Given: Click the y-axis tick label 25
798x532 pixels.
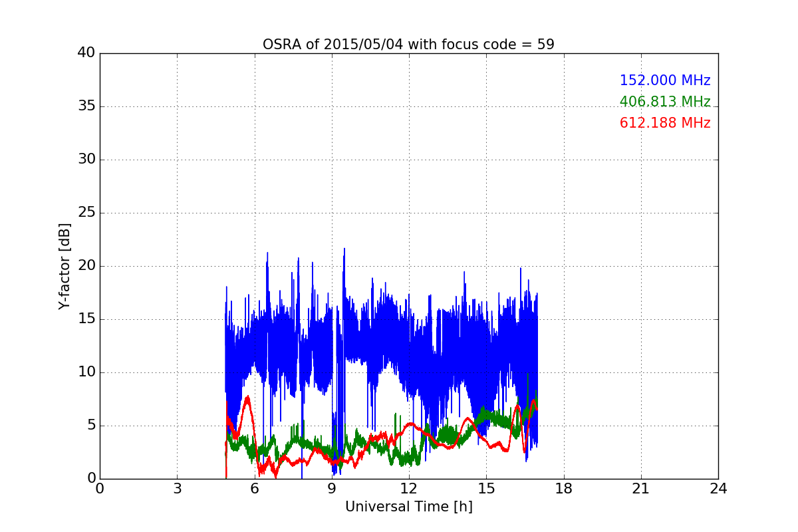Looking at the screenshot, I should pos(86,213).
